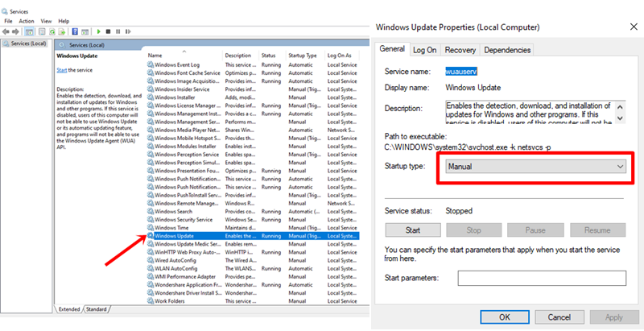The width and height of the screenshot is (644, 331).
Task: Click the gear icon beside WMI Performance Adapter
Action: coord(151,277)
